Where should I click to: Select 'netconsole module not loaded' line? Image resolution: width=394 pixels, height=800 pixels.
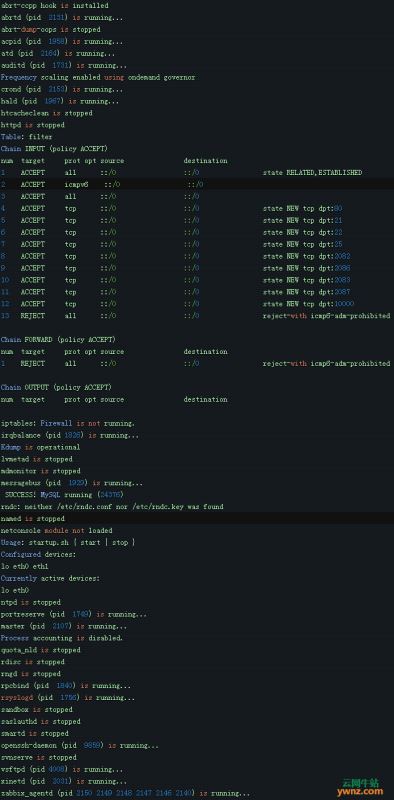[57, 531]
